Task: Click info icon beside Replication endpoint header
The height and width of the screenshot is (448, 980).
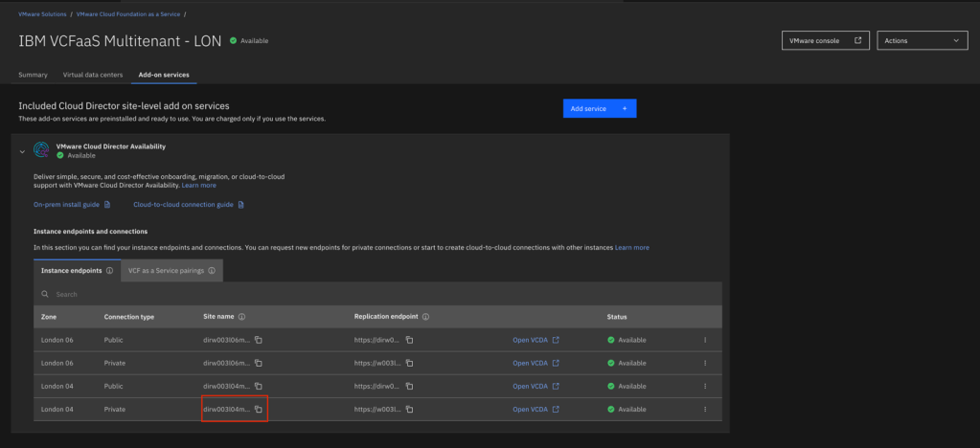Action: (x=425, y=317)
